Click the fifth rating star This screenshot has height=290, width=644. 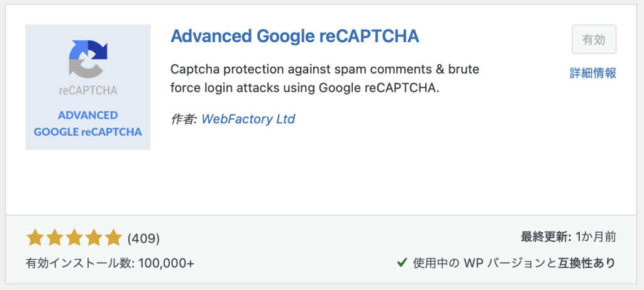pos(113,238)
